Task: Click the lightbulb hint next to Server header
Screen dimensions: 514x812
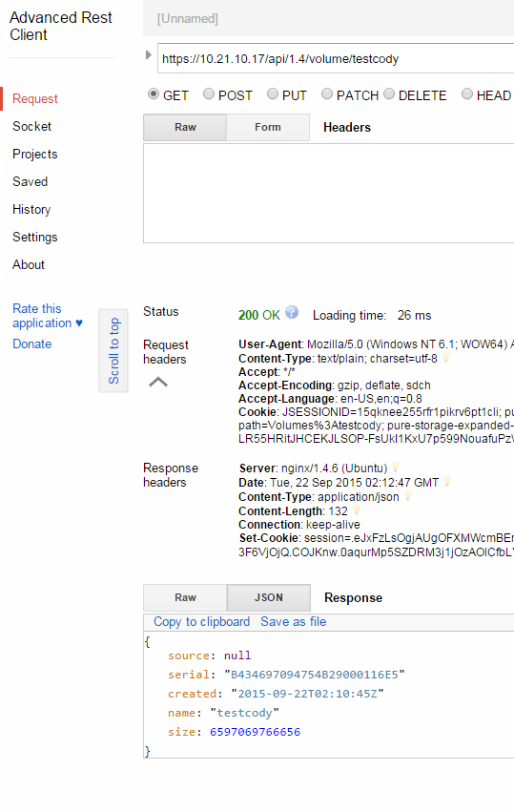Action: tap(396, 468)
